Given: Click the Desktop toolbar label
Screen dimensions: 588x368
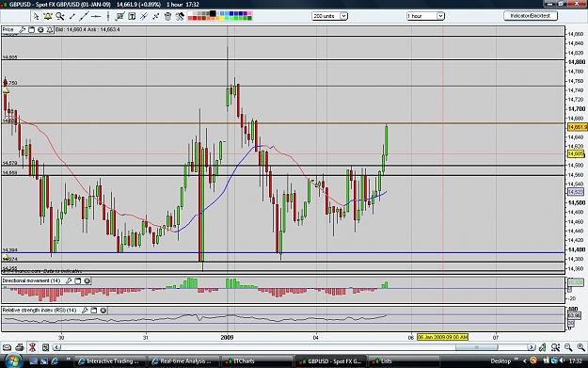Looking at the screenshot, I should [501, 361].
